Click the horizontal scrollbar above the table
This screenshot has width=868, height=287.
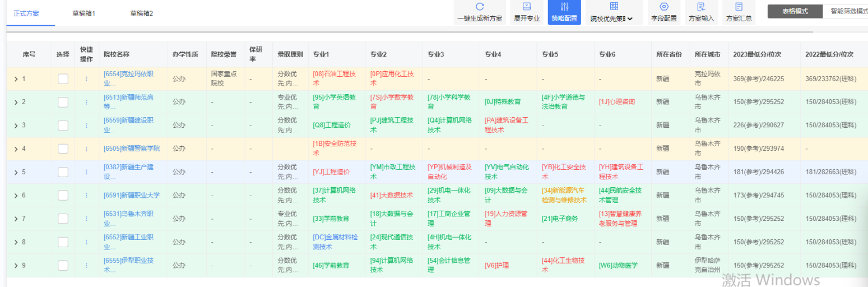pyautogui.click(x=410, y=32)
